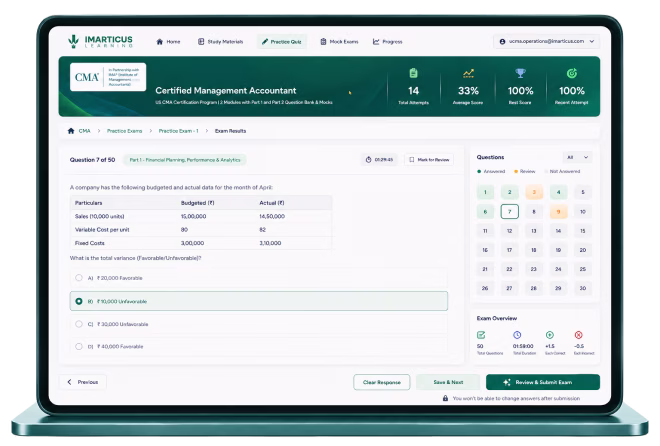The image size is (660, 446).
Task: Select the Practice Quiz tab
Action: click(x=282, y=42)
